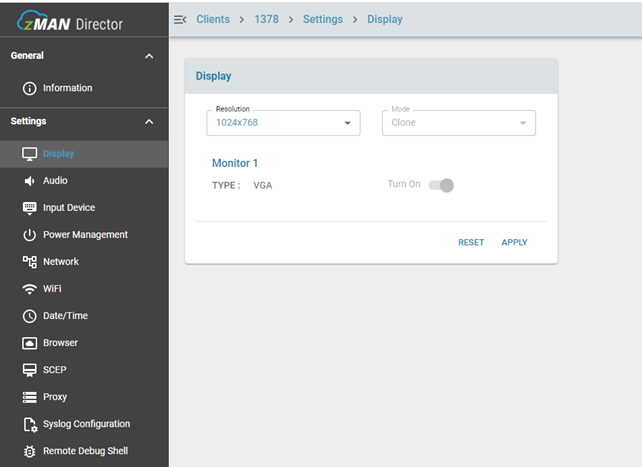The height and width of the screenshot is (467, 642).
Task: Click the VGA type value
Action: (262, 185)
